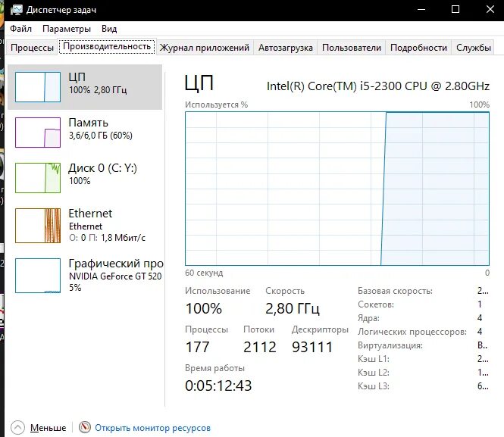Click the NVIDIA GeForce GT 520 mini graph
The height and width of the screenshot is (437, 504).
point(38,276)
